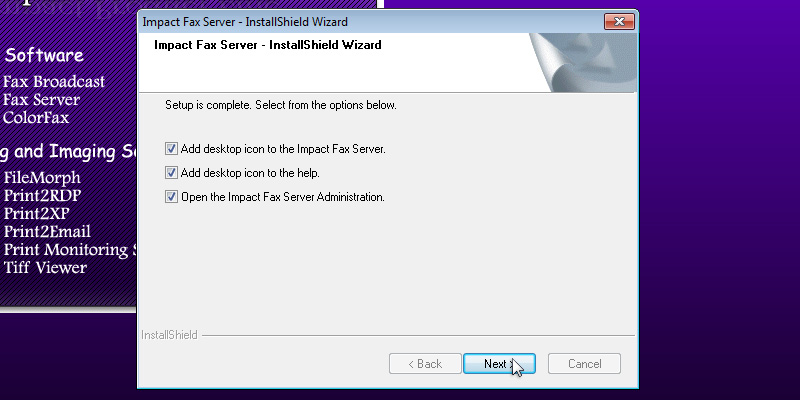Screen dimensions: 800x400
Task: Launch the Tiff Viewer entry
Action: tap(45, 268)
